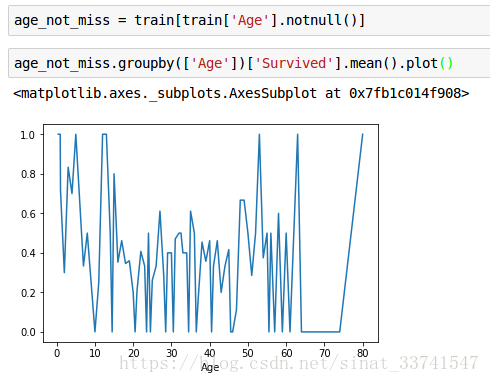Click the 0.4 y-axis tick label
Viewport: 490px width, 383px height.
(28, 253)
